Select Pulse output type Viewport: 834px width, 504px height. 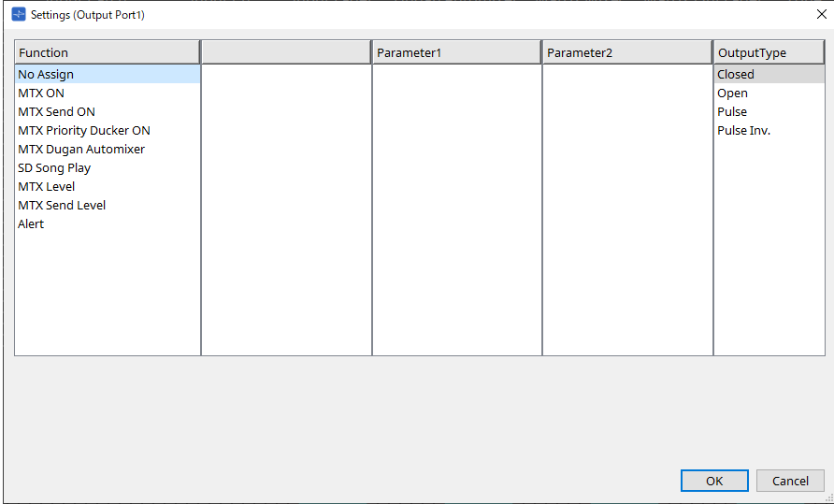pyautogui.click(x=769, y=112)
